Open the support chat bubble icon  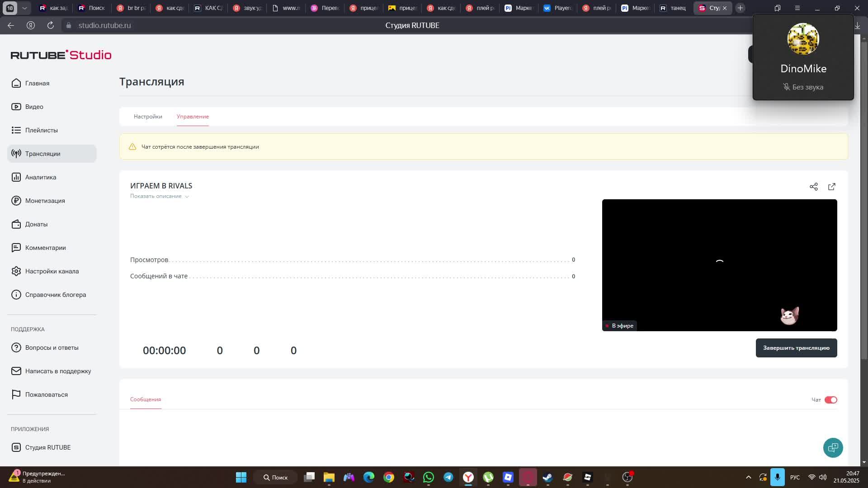pos(833,448)
